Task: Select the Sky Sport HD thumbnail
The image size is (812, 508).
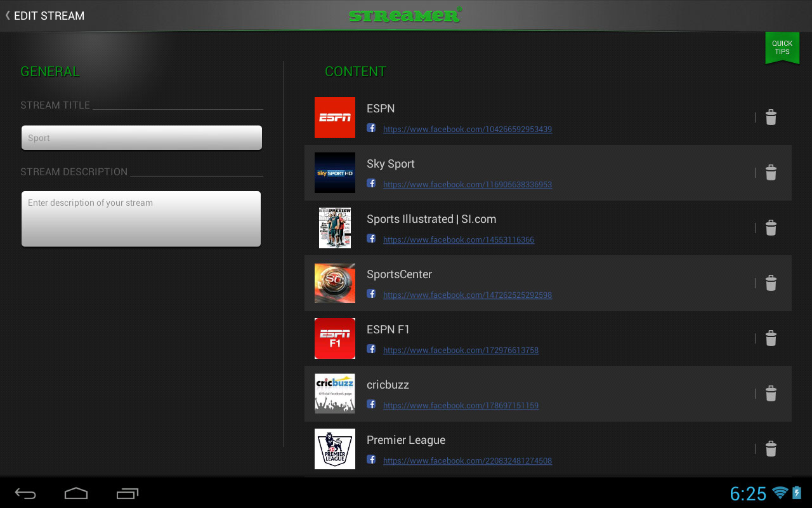Action: pos(335,173)
